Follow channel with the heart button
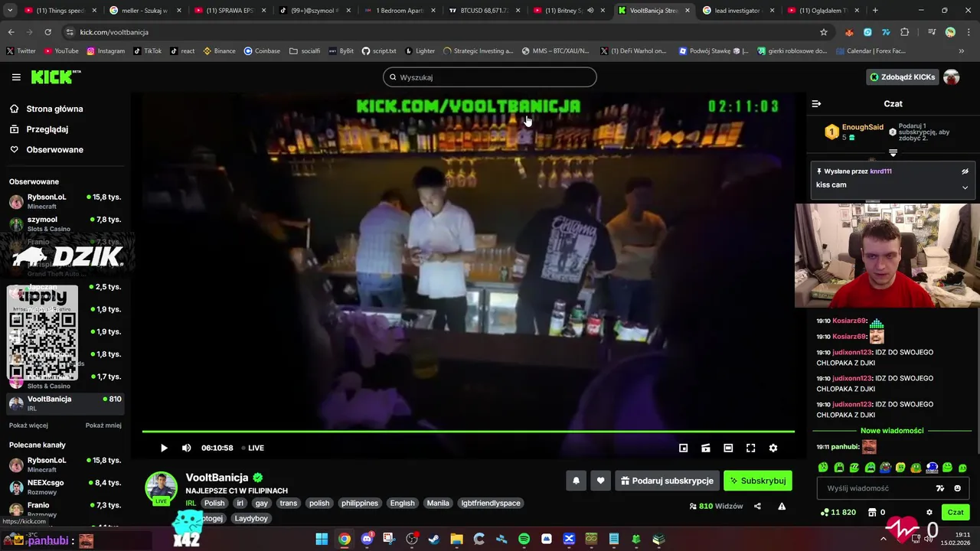 (x=600, y=481)
